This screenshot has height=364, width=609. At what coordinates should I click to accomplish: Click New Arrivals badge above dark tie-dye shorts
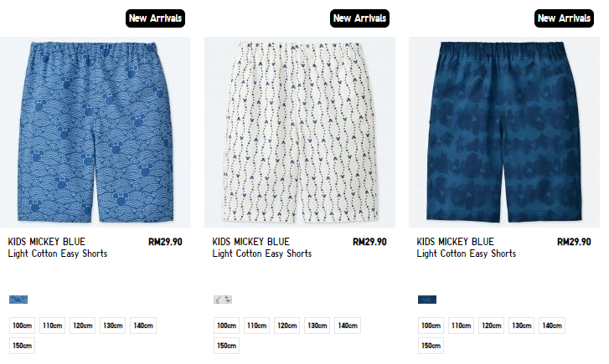[564, 18]
